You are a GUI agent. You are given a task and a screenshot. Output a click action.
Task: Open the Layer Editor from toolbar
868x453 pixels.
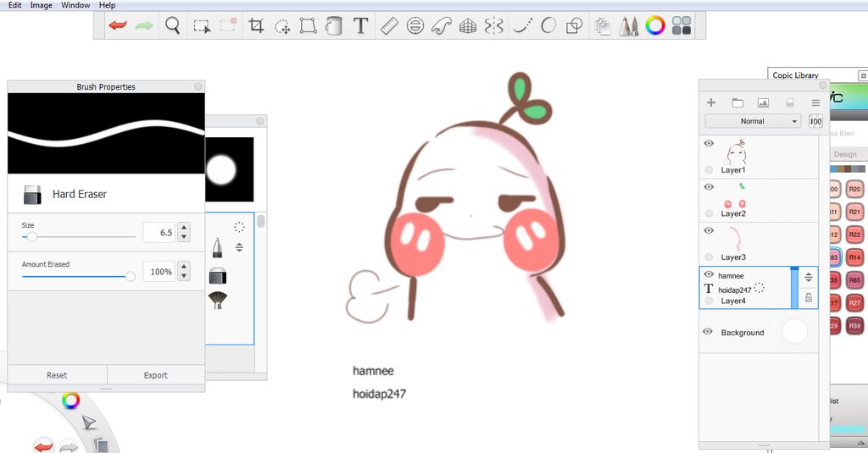603,26
